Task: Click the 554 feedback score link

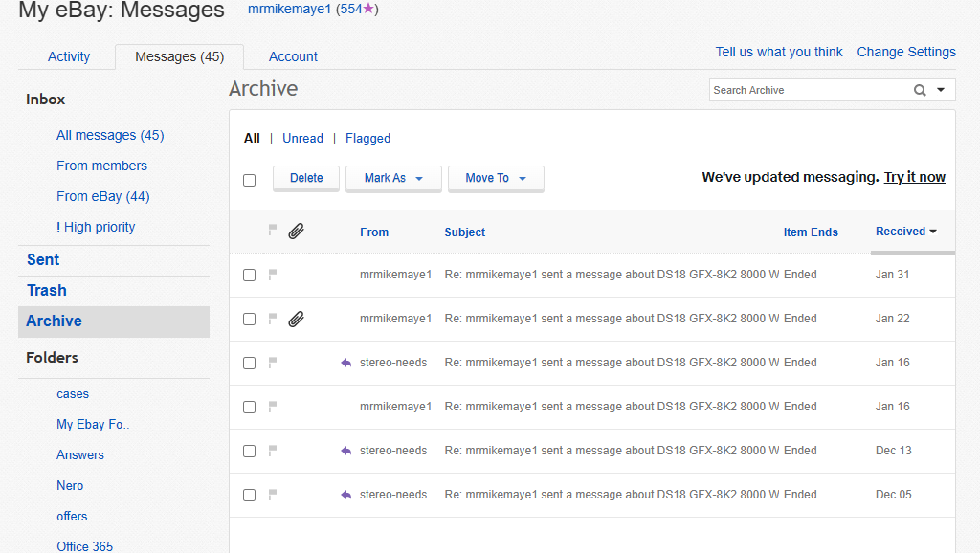Action: pyautogui.click(x=351, y=9)
